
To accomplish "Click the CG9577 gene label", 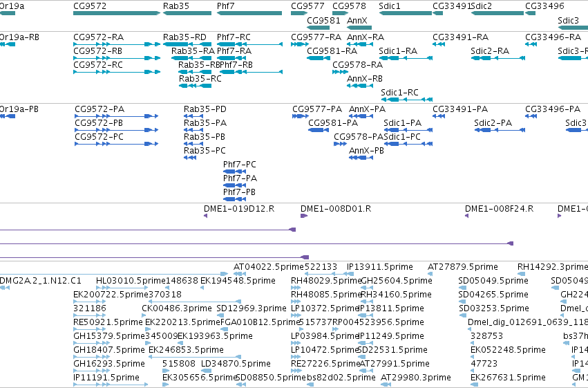I will [x=307, y=6].
